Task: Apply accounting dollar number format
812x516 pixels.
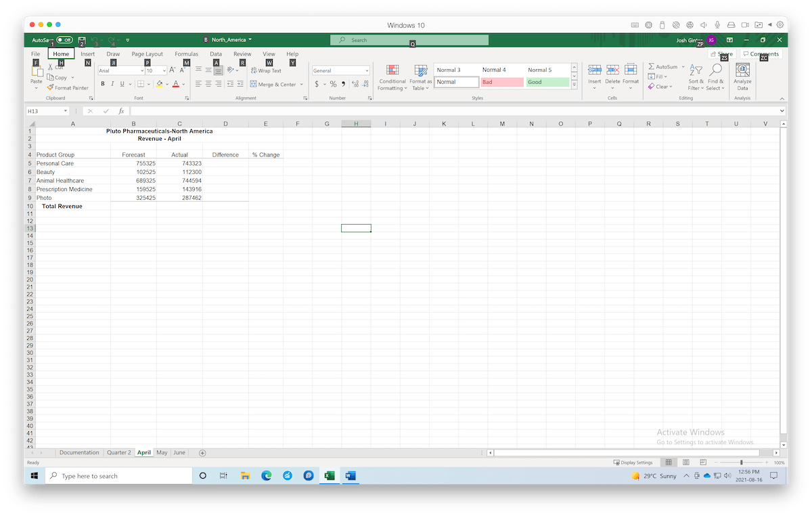Action: [316, 84]
